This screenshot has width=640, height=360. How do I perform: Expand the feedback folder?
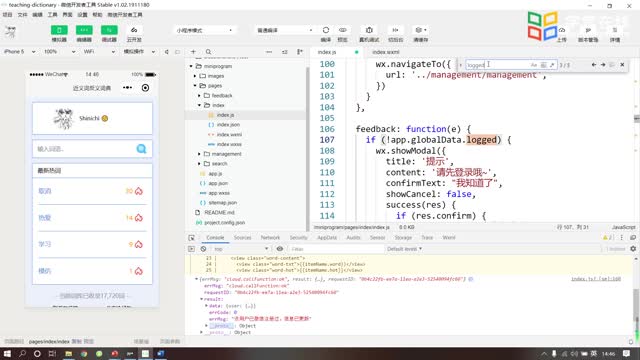point(200,96)
